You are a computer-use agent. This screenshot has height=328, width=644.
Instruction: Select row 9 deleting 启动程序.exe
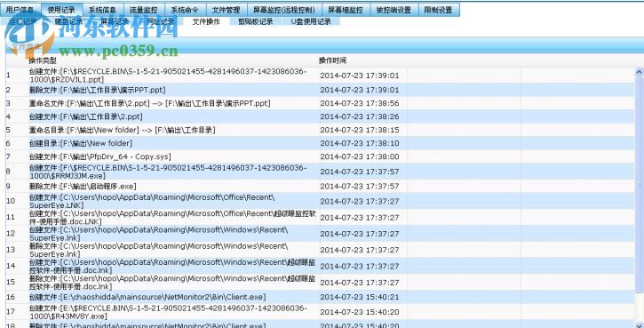(320, 186)
